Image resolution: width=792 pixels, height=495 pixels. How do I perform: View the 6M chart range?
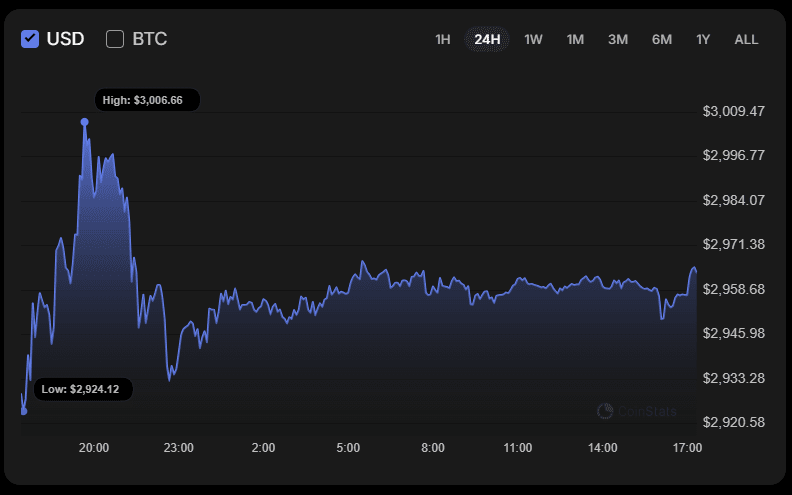[x=662, y=39]
